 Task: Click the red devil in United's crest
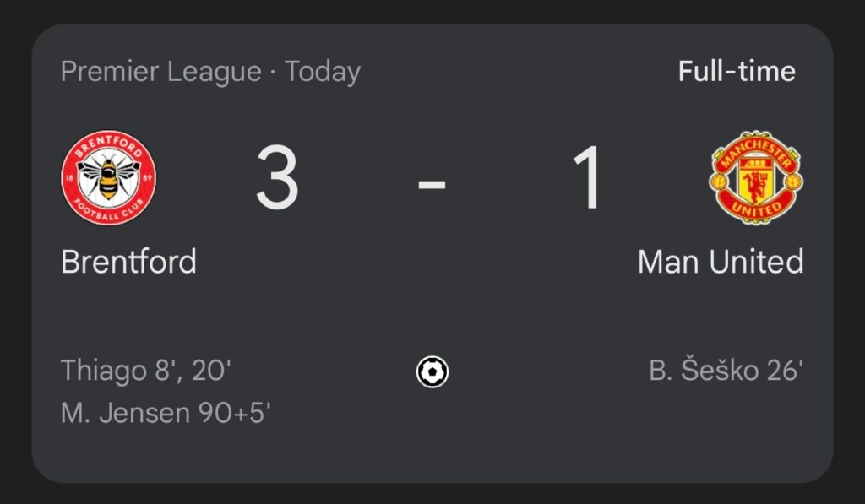pos(756,185)
